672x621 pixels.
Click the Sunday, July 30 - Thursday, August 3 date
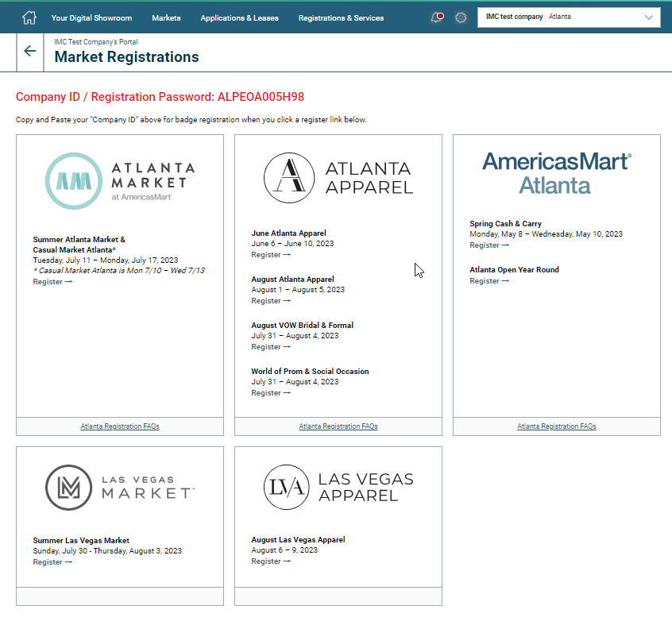point(107,550)
